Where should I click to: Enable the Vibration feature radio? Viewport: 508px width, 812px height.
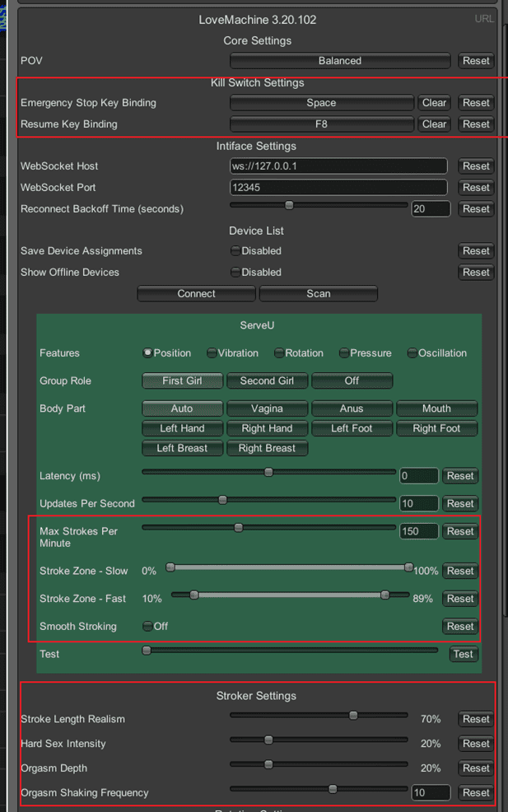tap(212, 352)
